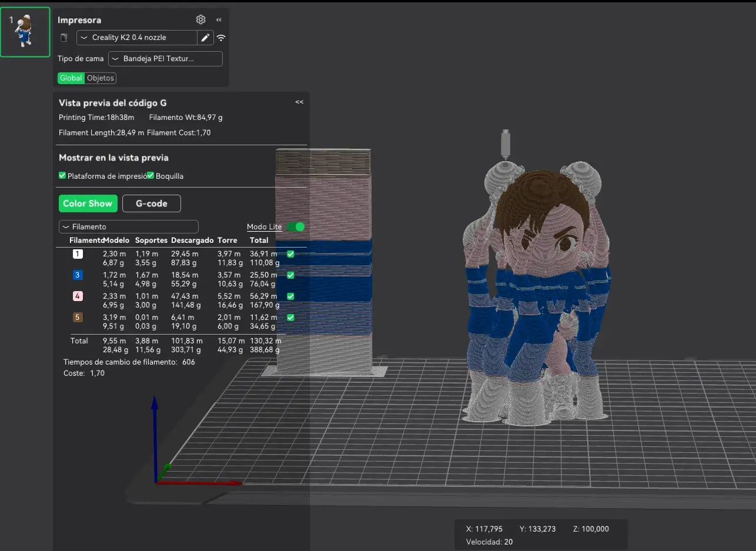This screenshot has width=756, height=551.
Task: Click filament 1 white color swatch
Action: (x=78, y=254)
